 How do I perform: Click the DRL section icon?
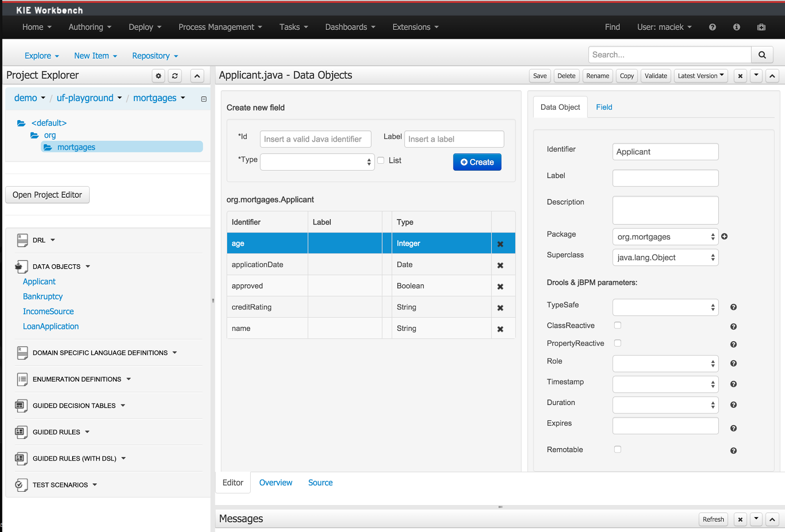[x=23, y=240]
